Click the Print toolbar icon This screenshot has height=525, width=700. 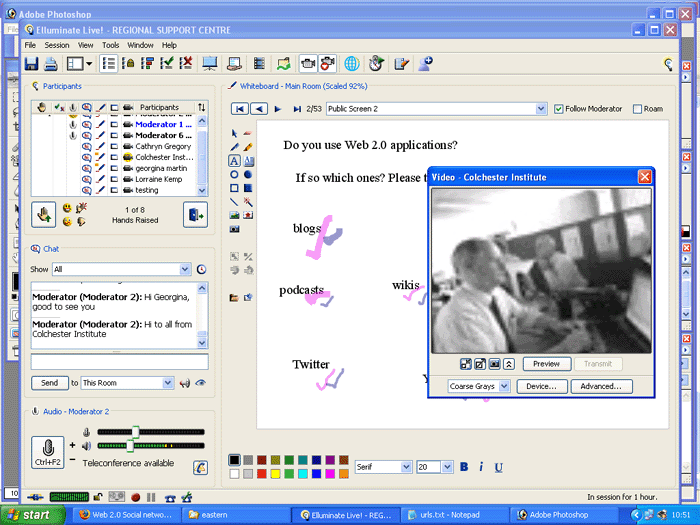[50, 64]
